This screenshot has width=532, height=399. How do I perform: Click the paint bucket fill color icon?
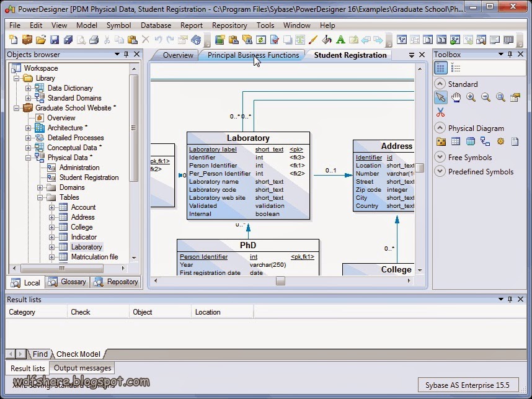click(x=327, y=40)
